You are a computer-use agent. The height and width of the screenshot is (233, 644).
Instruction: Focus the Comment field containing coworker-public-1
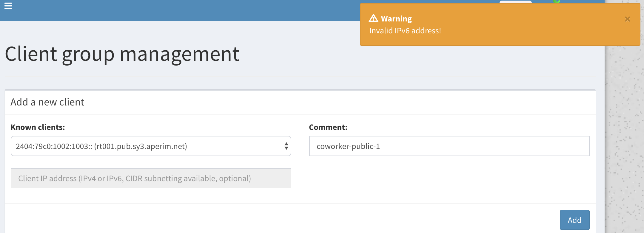(x=449, y=146)
